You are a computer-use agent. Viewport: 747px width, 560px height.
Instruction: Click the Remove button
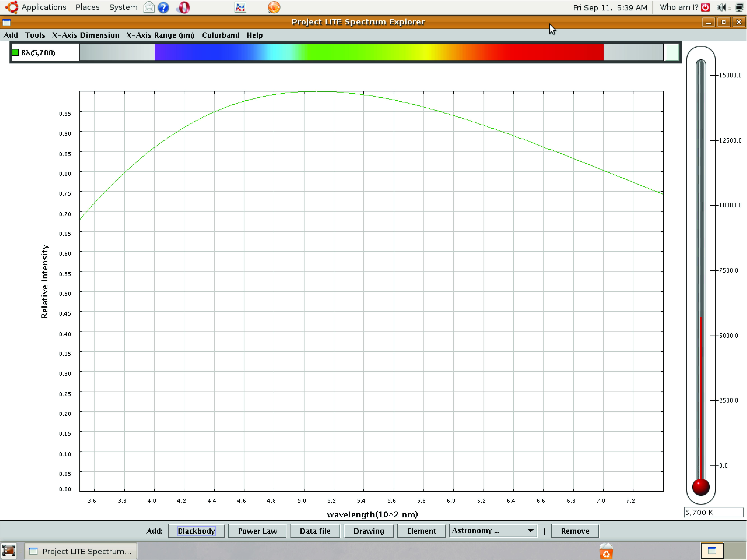tap(575, 531)
